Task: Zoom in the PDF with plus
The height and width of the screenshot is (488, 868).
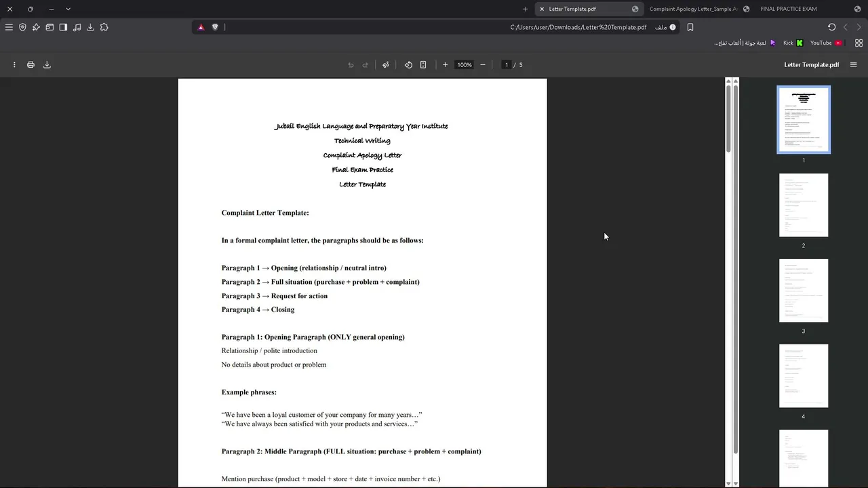Action: (x=445, y=65)
